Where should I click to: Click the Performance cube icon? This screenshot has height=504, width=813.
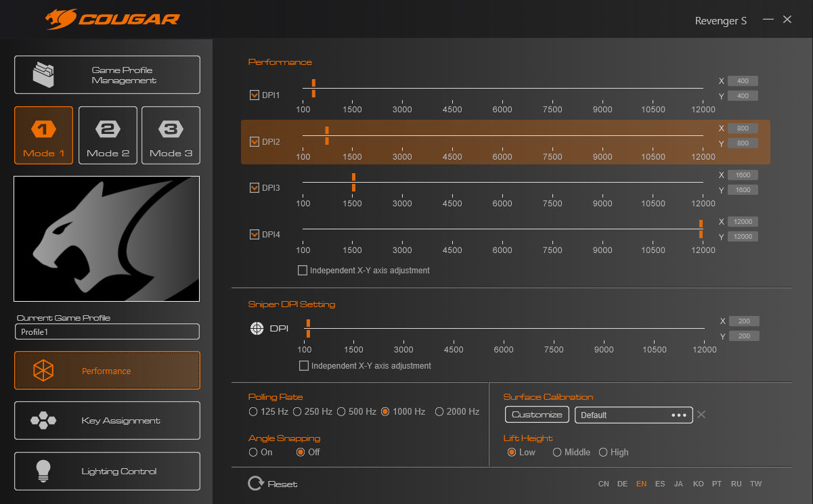point(43,371)
